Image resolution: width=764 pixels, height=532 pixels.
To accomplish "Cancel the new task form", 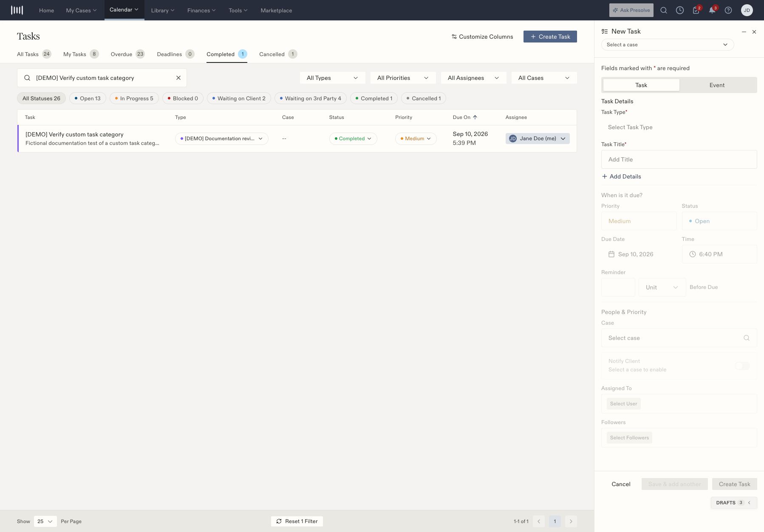I will tap(621, 484).
